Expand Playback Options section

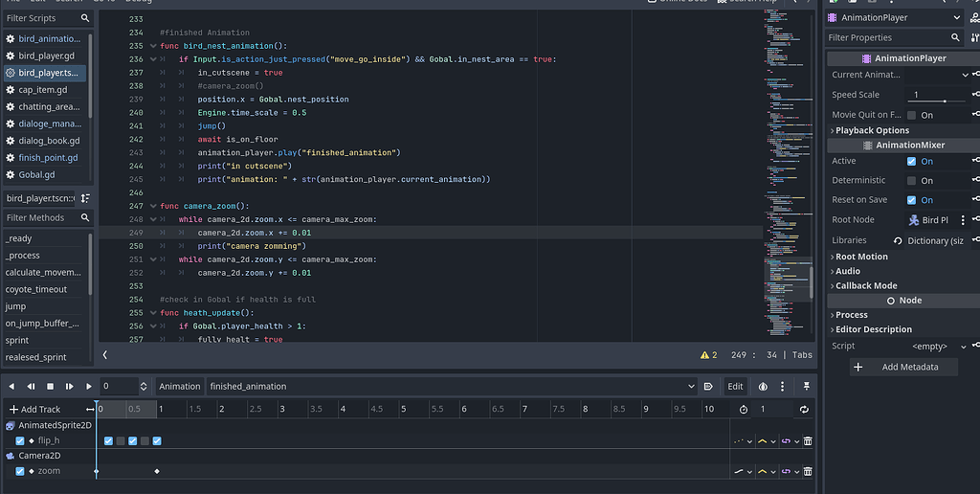click(x=869, y=131)
